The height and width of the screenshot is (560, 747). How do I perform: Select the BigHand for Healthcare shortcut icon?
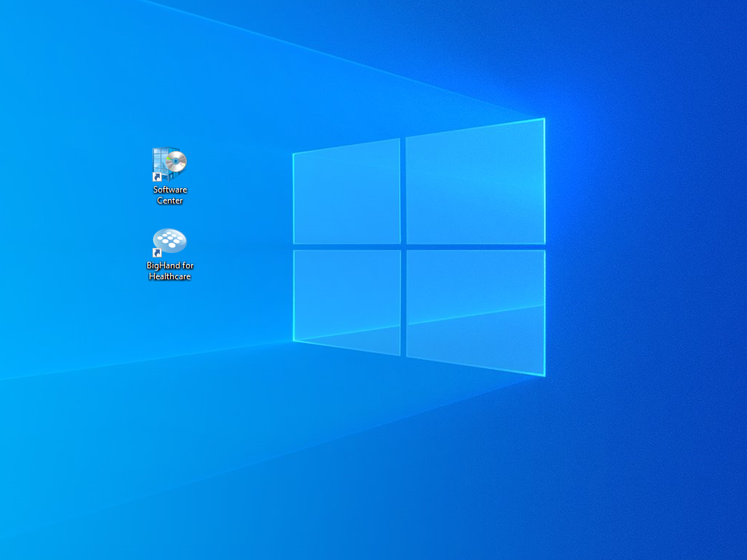[x=169, y=242]
